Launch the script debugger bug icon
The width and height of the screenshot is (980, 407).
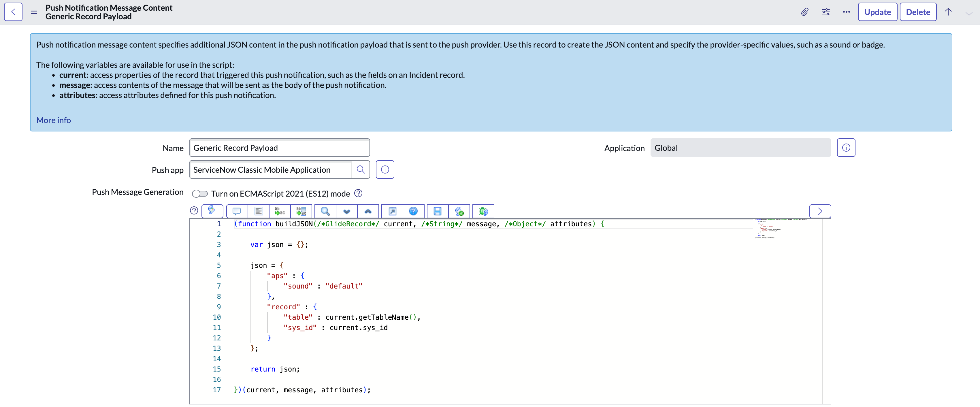(483, 211)
